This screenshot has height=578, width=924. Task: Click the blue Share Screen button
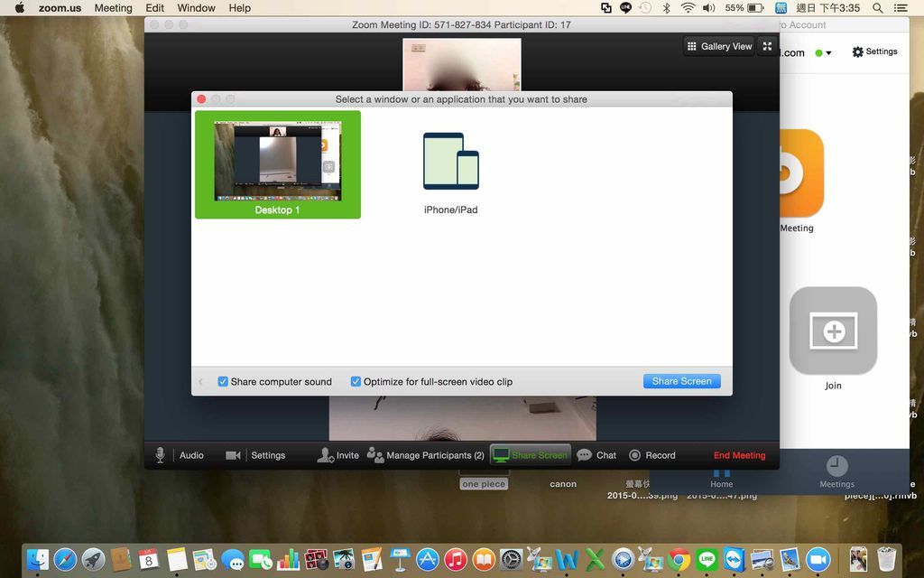pos(682,381)
